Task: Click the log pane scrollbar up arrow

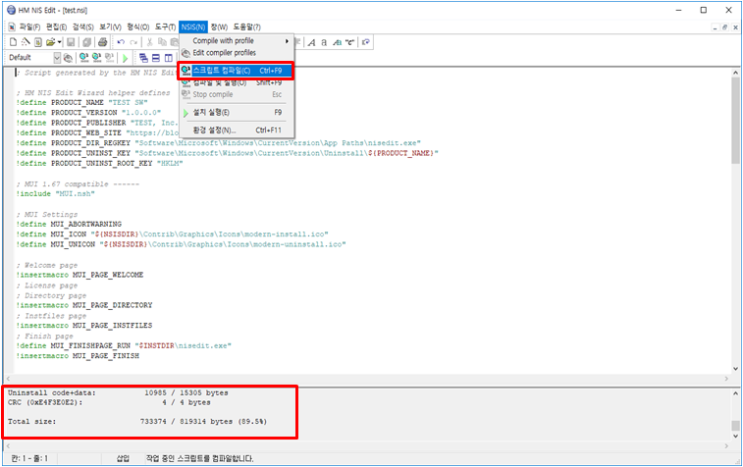Action: coord(735,393)
